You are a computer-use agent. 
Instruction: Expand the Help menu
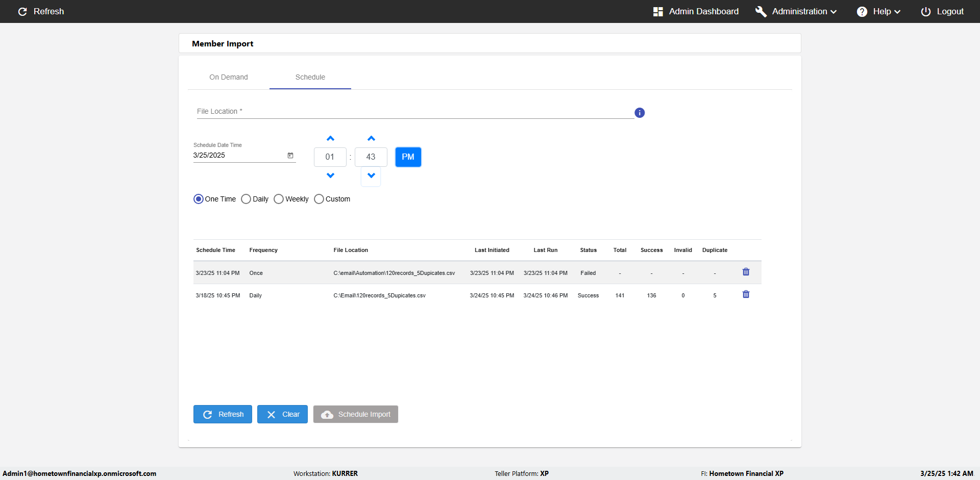pyautogui.click(x=878, y=11)
